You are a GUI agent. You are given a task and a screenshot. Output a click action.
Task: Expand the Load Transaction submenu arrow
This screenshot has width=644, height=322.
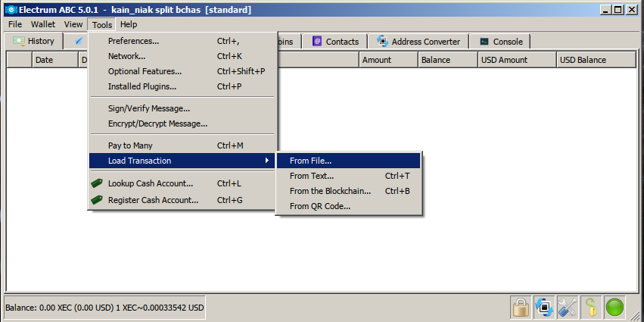(x=267, y=161)
